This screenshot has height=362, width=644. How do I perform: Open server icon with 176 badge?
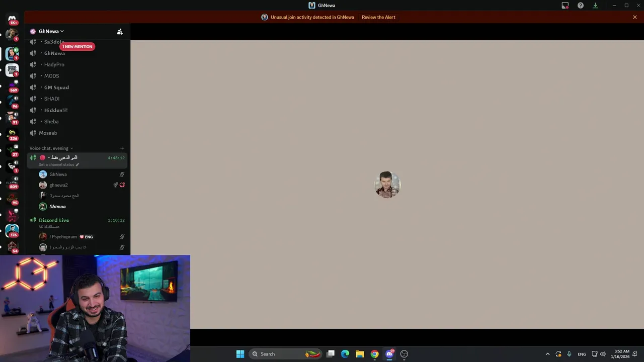12,231
